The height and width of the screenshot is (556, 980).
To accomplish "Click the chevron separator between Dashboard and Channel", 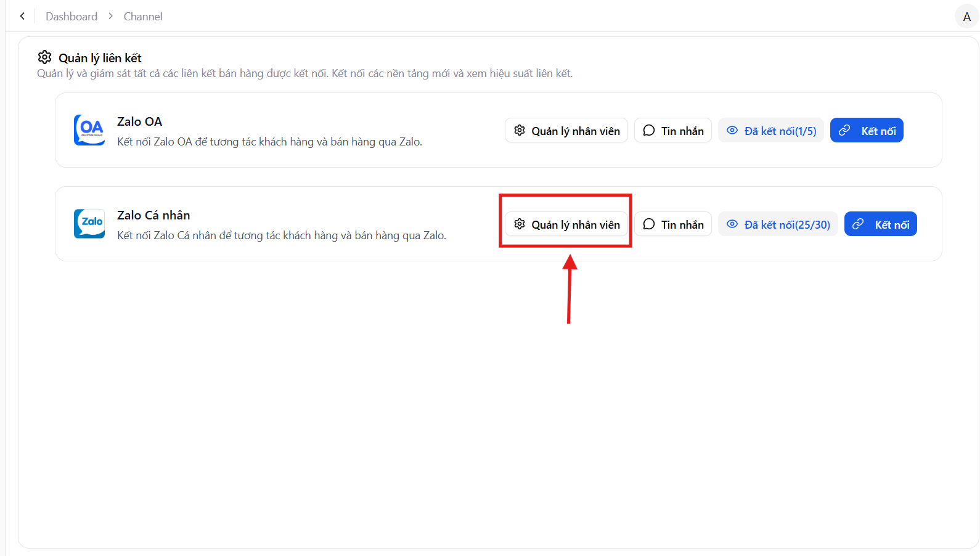I will [x=111, y=16].
